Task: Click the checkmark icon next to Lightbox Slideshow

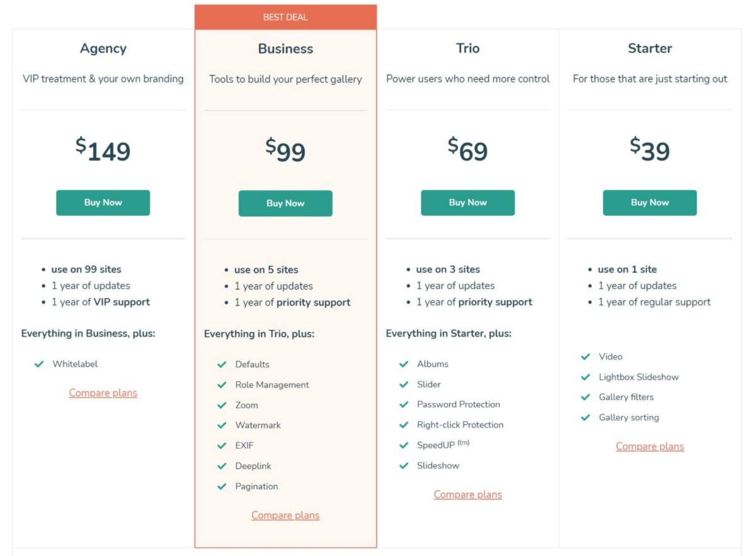Action: click(585, 377)
